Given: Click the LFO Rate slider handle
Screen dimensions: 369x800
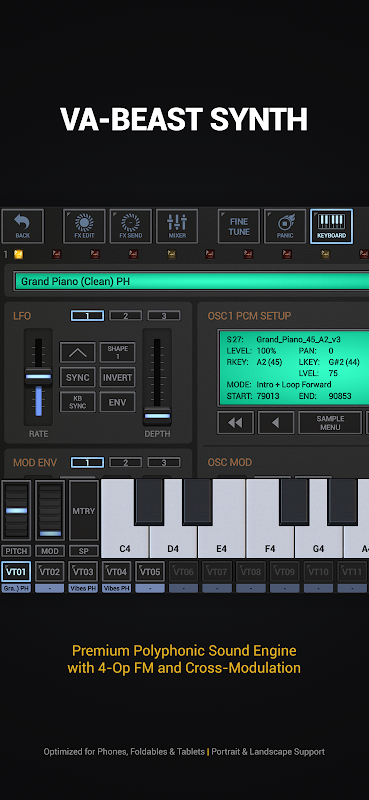Looking at the screenshot, I should point(38,377).
